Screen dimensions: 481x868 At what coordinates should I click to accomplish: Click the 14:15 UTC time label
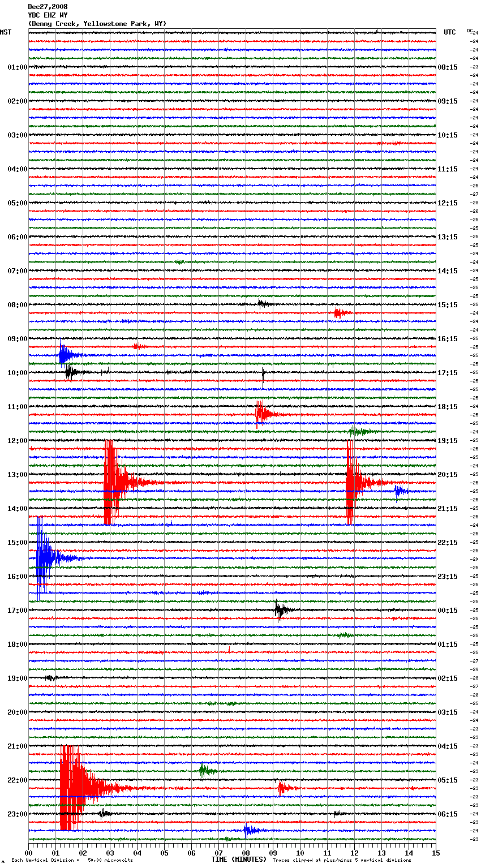tap(448, 271)
